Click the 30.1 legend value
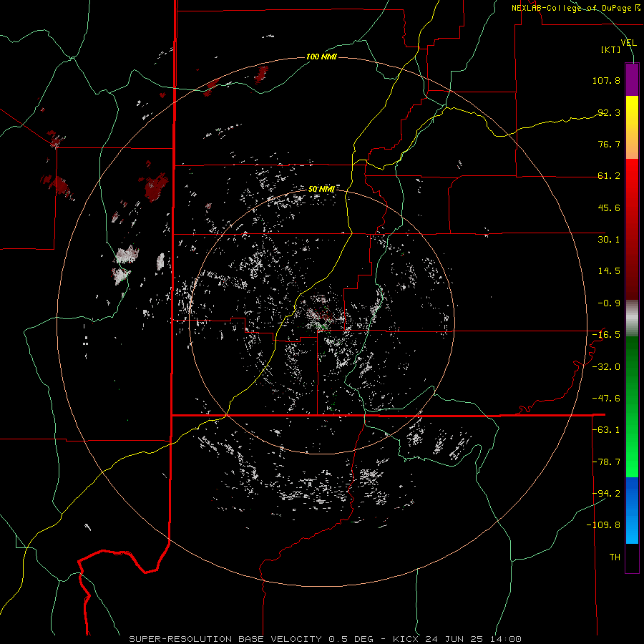The width and height of the screenshot is (644, 644). (609, 240)
